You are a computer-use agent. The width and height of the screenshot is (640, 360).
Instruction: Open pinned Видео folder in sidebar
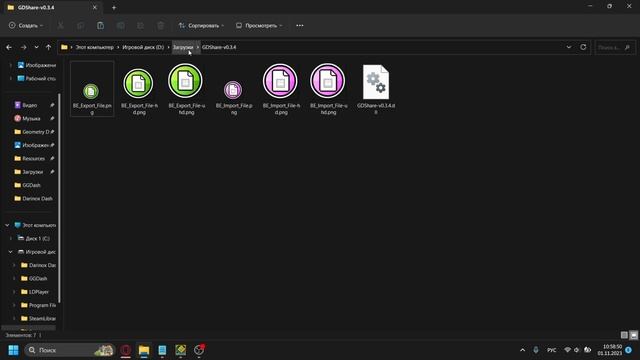tap(29, 105)
